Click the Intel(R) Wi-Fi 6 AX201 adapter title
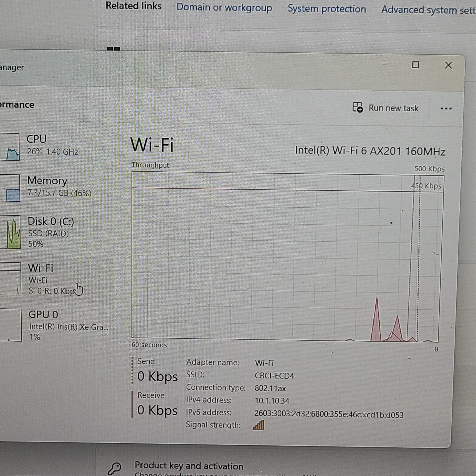Viewport: 476px width, 476px height. click(370, 151)
